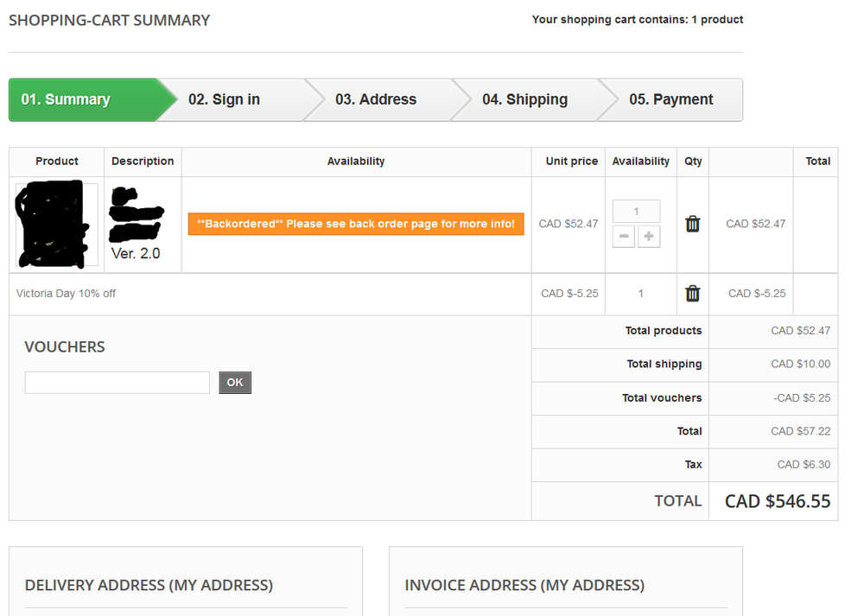864x616 pixels.
Task: Decrease product quantity with minus button
Action: tap(623, 237)
